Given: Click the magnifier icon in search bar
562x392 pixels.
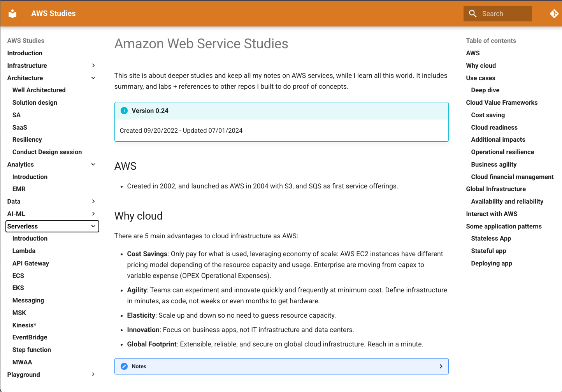Looking at the screenshot, I should pos(472,14).
